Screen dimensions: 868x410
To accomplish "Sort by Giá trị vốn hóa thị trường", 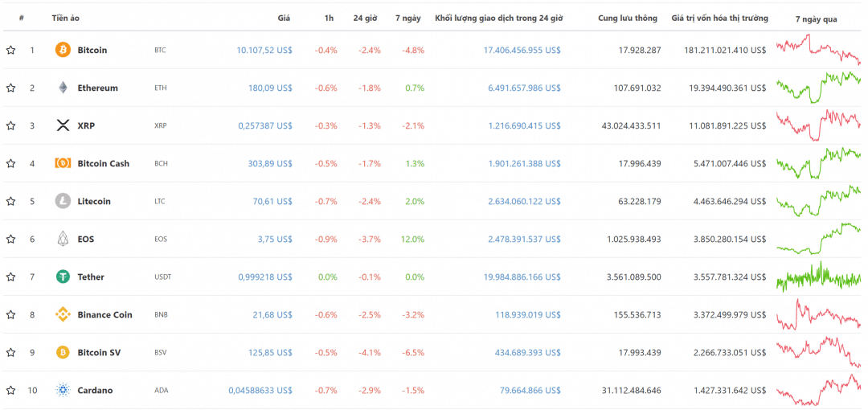I will click(719, 18).
